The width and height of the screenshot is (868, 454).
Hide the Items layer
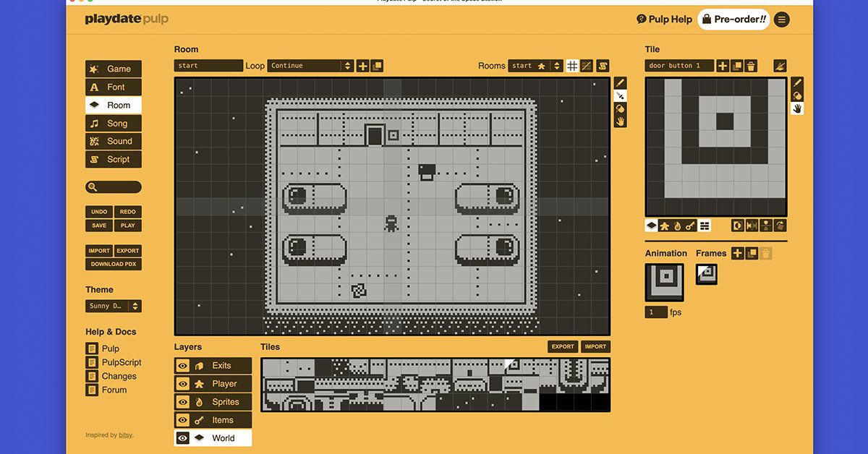[183, 420]
